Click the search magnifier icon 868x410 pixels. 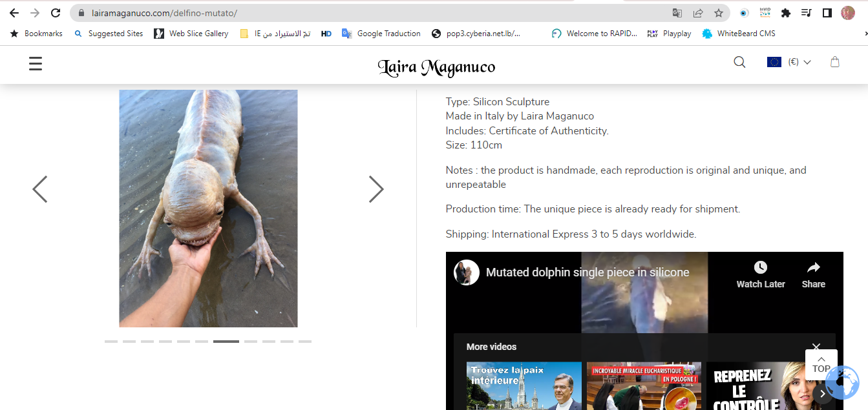[739, 62]
